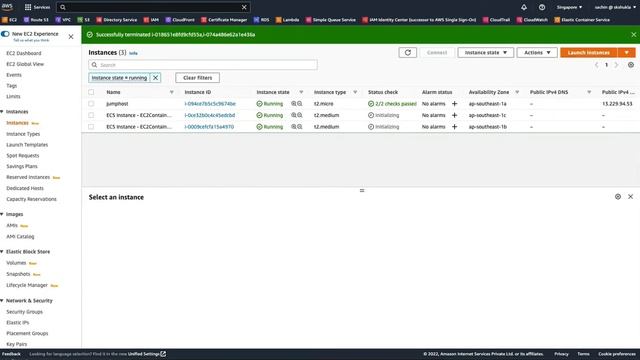Image resolution: width=640 pixels, height=360 pixels.
Task: Select all instances header checkbox
Action: coord(91,92)
